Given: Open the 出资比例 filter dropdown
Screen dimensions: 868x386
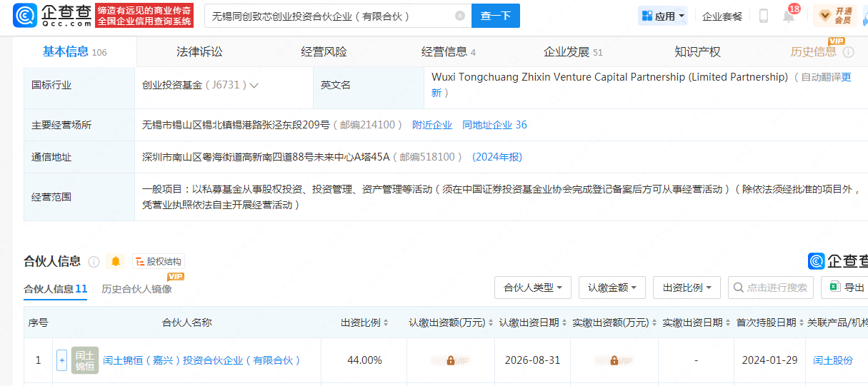Looking at the screenshot, I should click(687, 288).
